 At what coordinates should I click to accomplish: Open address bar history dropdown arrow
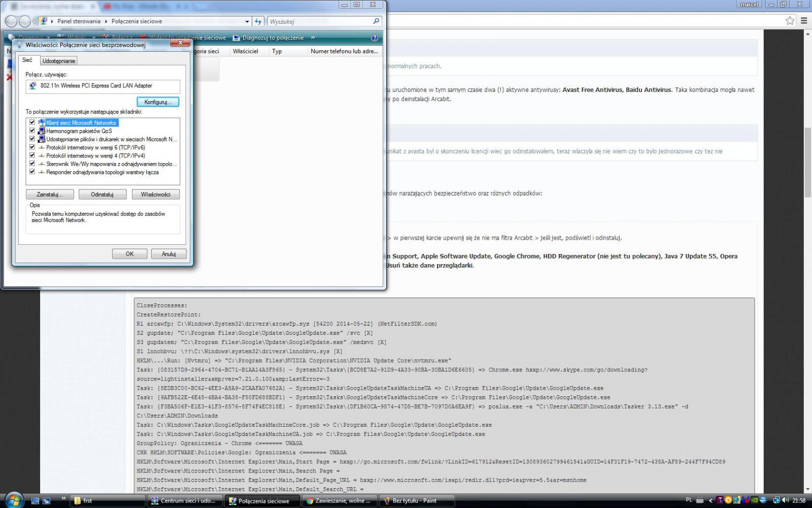pyautogui.click(x=247, y=21)
